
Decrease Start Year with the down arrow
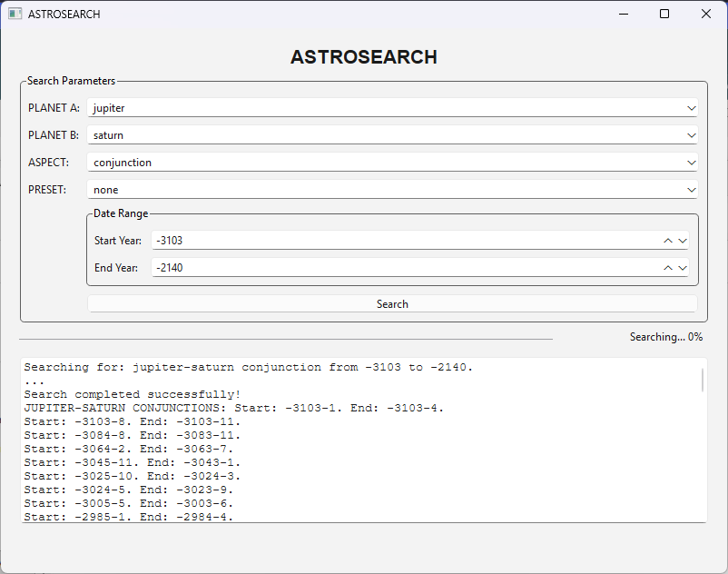point(682,241)
